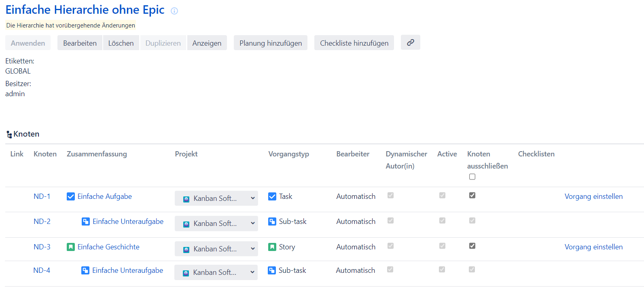Uncheck Knoten ausschließen for ND-3
The height and width of the screenshot is (291, 644).
point(472,246)
